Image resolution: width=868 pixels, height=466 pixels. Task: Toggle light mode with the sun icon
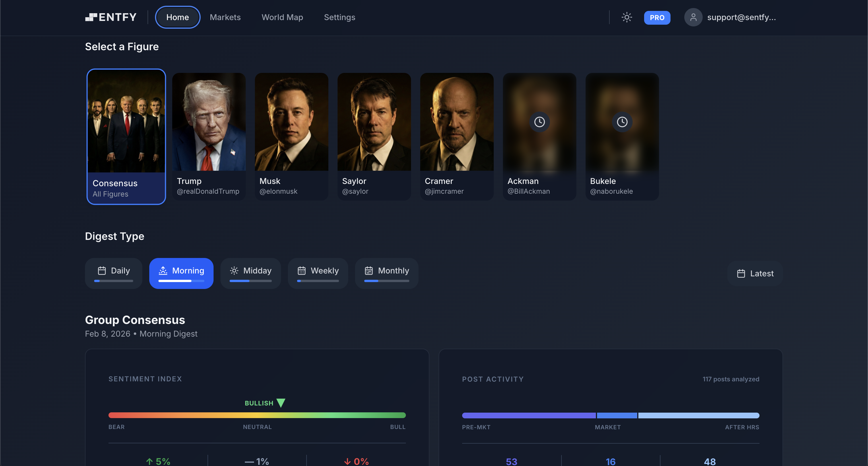point(626,17)
